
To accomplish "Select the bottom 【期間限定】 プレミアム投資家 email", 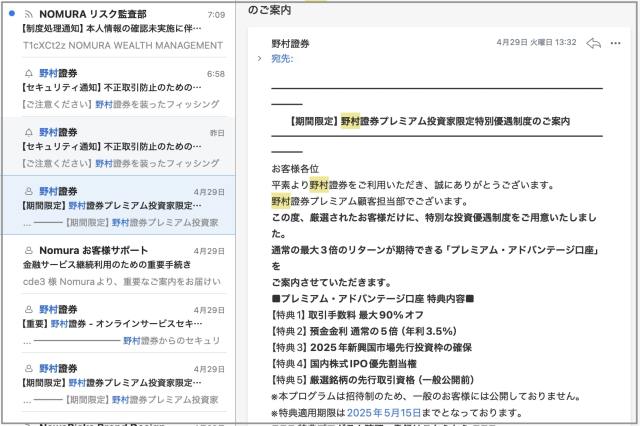I will pyautogui.click(x=120, y=383).
